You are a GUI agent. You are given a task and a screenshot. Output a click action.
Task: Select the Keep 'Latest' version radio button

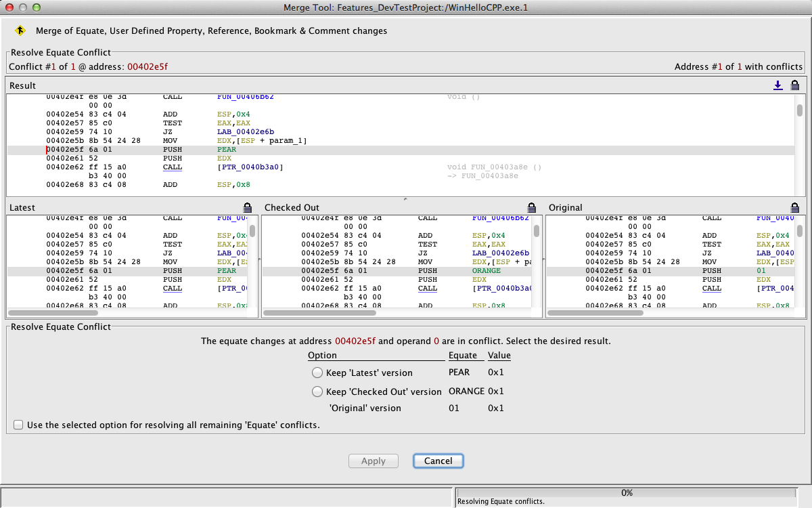pyautogui.click(x=317, y=373)
